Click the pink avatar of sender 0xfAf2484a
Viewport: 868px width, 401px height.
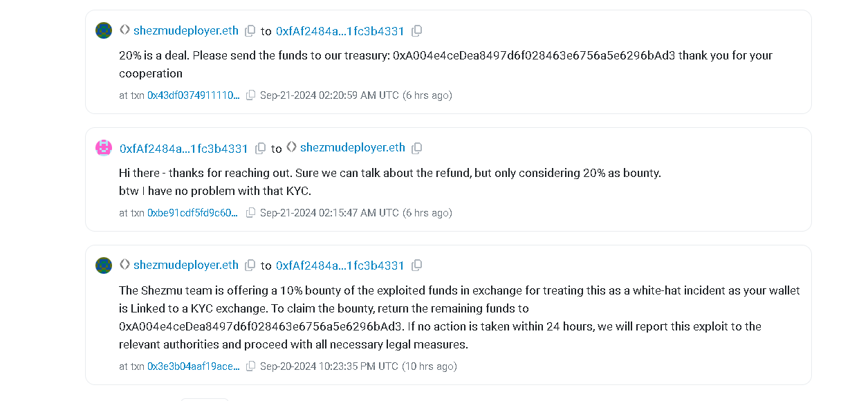point(104,148)
